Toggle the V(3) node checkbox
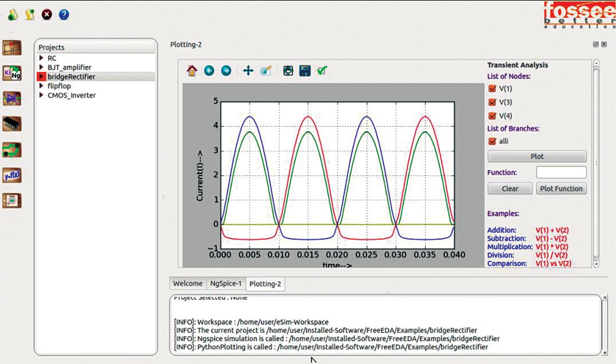The image size is (616, 364). coord(492,102)
